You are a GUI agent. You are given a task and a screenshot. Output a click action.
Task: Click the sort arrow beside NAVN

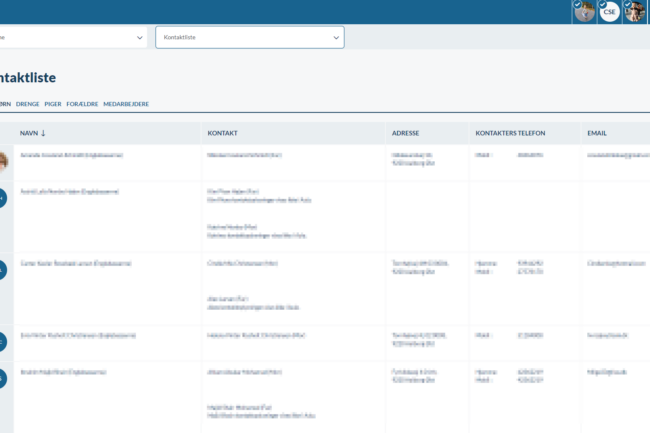pos(43,133)
